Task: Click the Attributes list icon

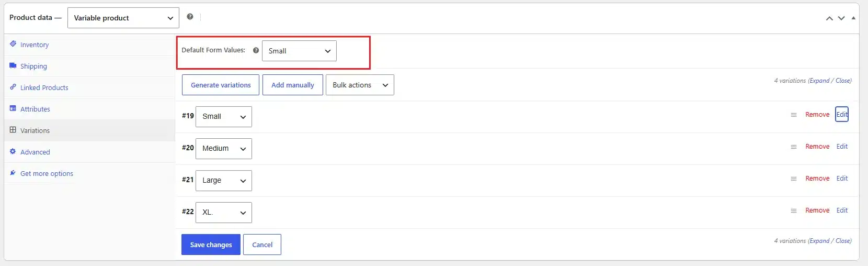Action: (x=13, y=108)
